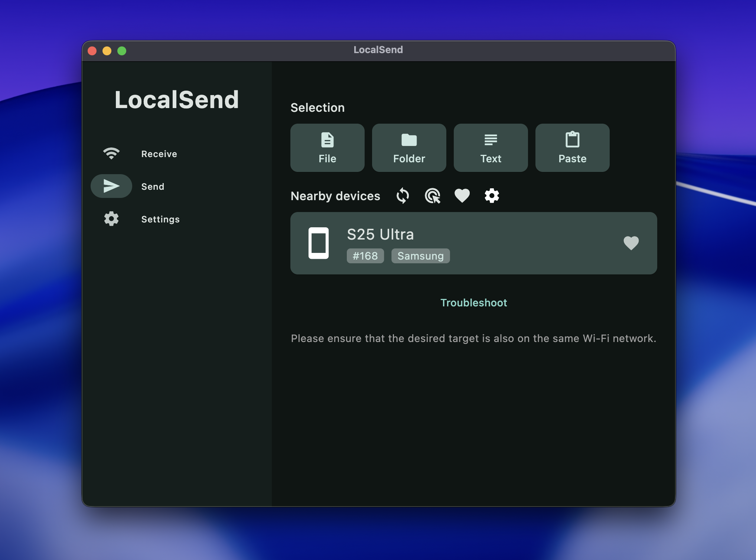Open manual sending via address input

click(x=432, y=196)
